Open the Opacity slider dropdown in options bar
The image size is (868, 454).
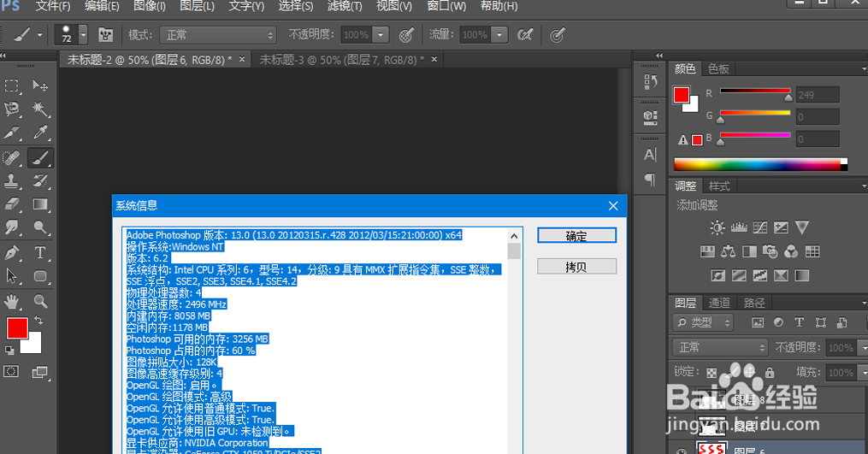coord(381,35)
